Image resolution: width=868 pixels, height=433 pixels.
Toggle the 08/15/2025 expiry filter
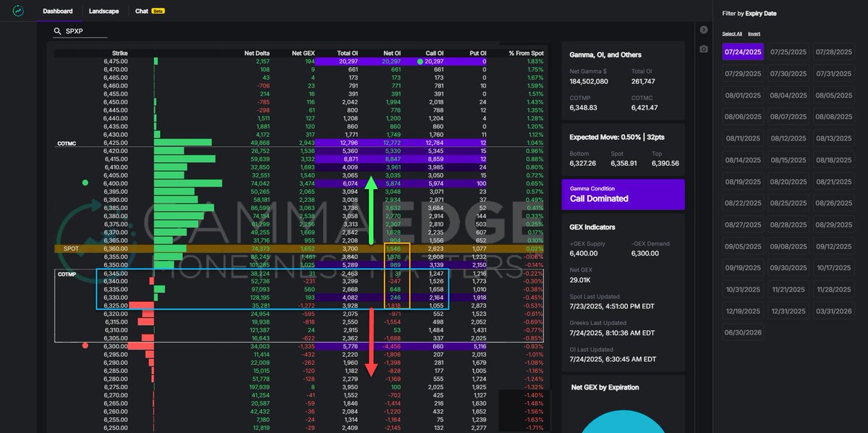coord(788,160)
